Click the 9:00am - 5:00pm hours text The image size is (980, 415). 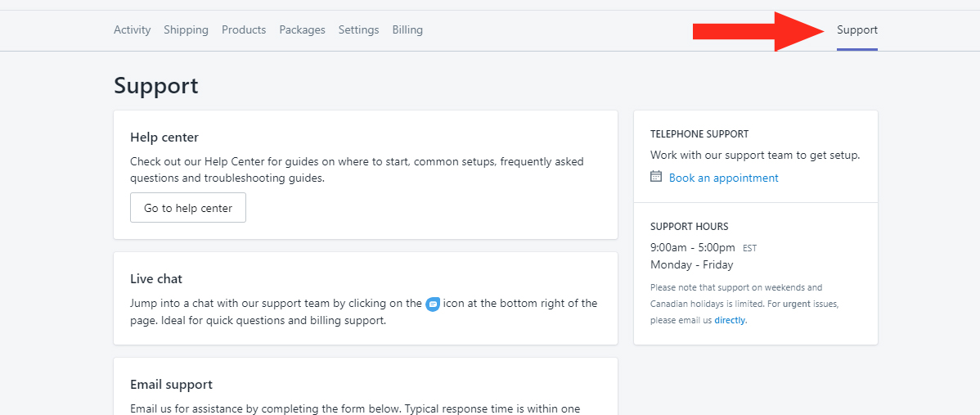pos(693,247)
